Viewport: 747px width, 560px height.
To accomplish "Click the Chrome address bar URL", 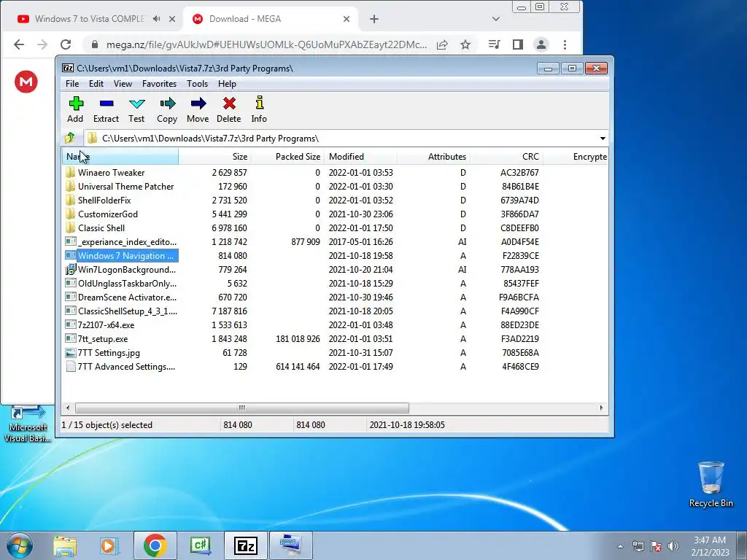I will coord(266,44).
